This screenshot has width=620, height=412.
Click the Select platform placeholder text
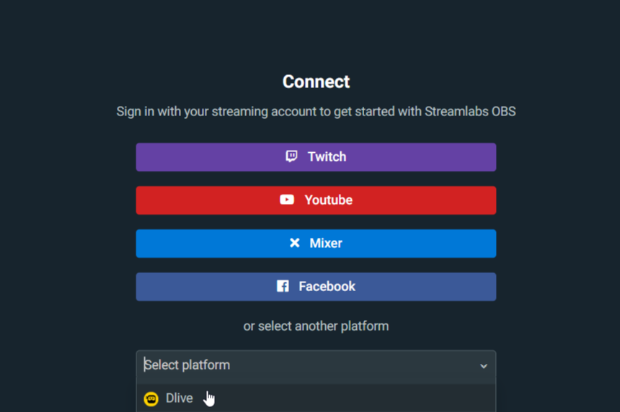coord(187,365)
